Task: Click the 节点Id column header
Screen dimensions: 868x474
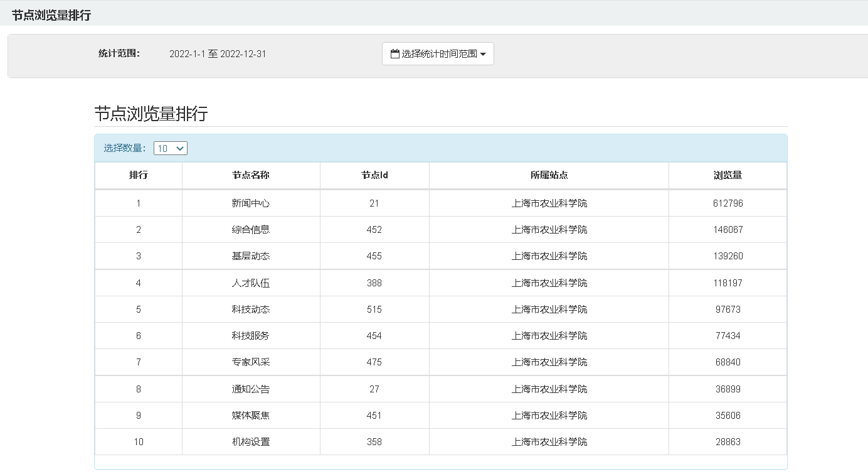Action: pyautogui.click(x=374, y=175)
